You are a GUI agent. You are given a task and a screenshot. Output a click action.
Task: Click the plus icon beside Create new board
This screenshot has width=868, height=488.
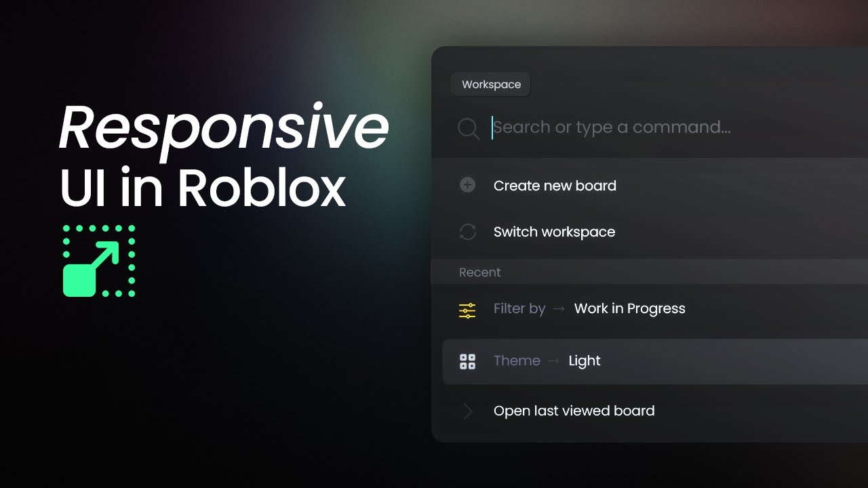pyautogui.click(x=467, y=185)
